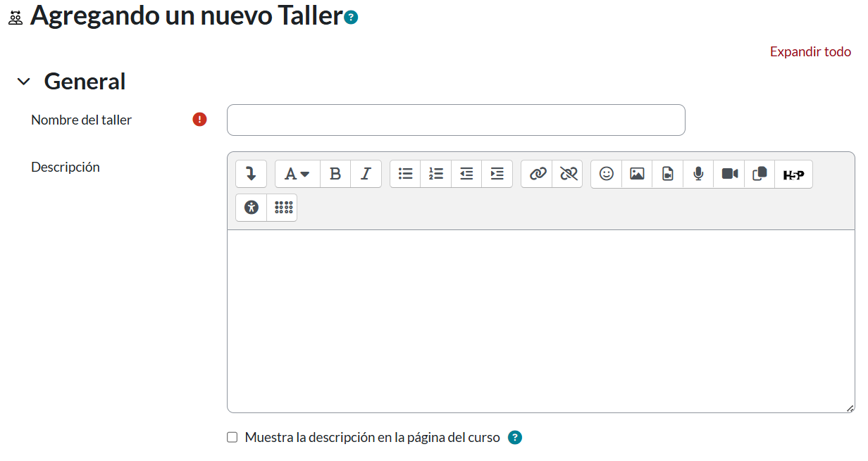Apply italic formatting
Screen dimensions: 868x461
tap(366, 174)
